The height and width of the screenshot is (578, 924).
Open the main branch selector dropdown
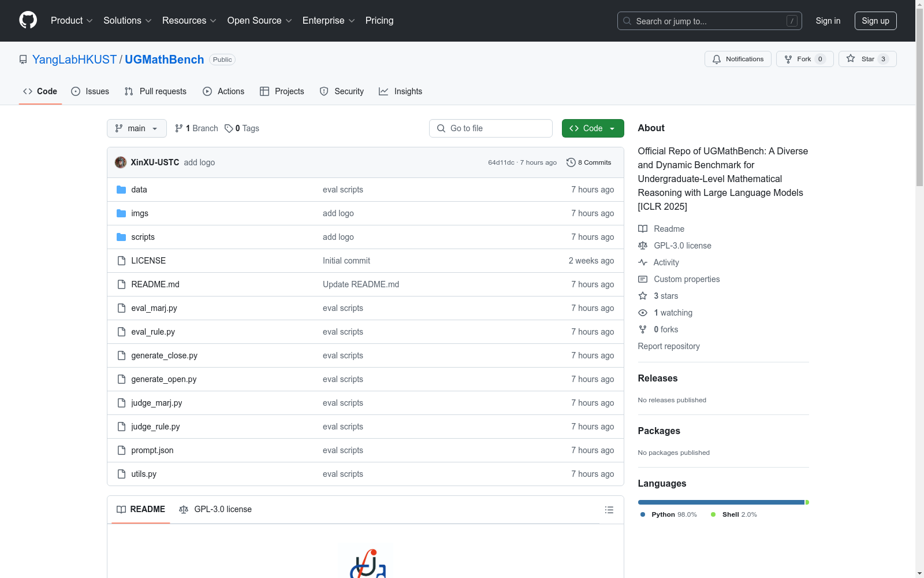click(137, 128)
